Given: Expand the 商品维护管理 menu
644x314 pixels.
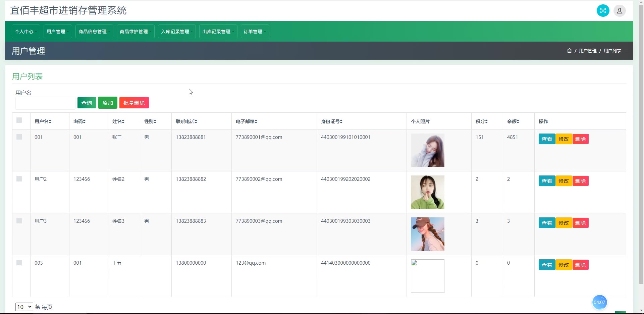Looking at the screenshot, I should point(136,32).
